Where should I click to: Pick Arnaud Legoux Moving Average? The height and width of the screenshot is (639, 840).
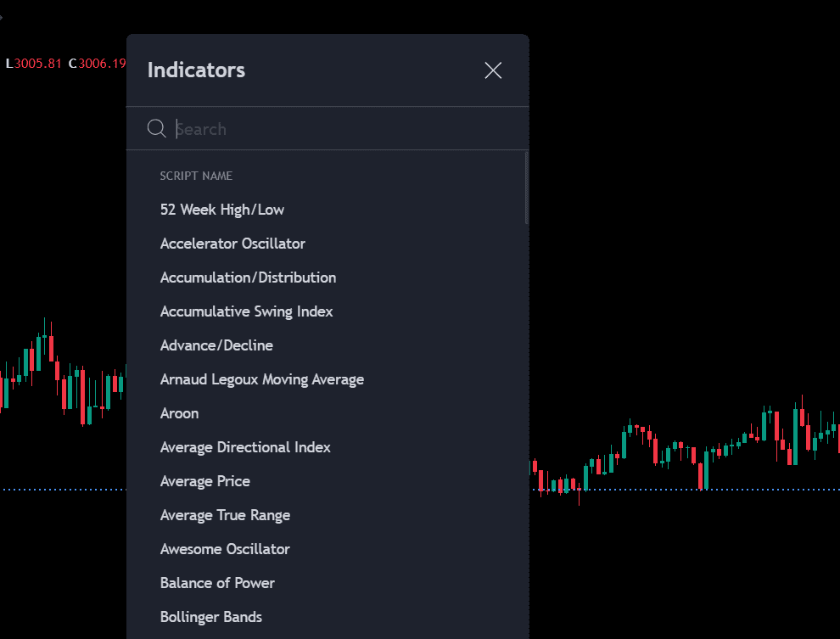tap(261, 379)
